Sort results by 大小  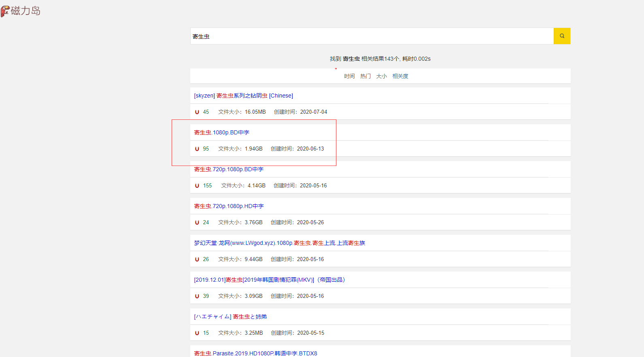tap(381, 76)
